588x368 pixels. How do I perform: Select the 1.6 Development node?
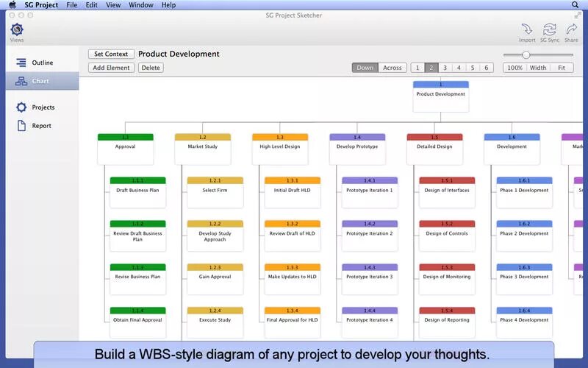click(x=512, y=149)
